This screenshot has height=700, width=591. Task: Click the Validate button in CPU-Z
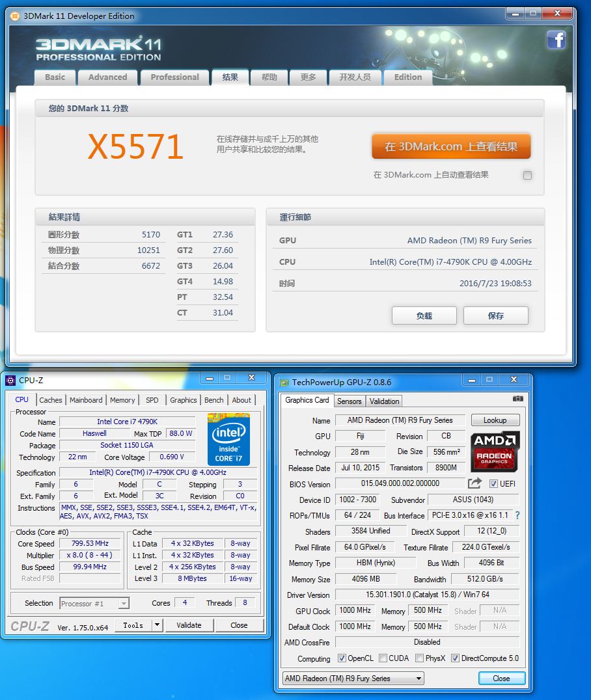(x=189, y=625)
